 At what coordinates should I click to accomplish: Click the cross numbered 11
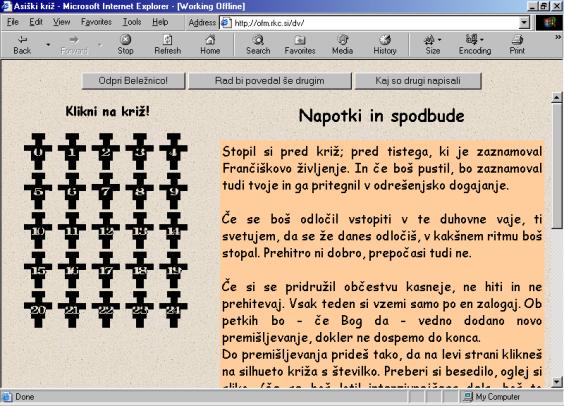point(72,231)
